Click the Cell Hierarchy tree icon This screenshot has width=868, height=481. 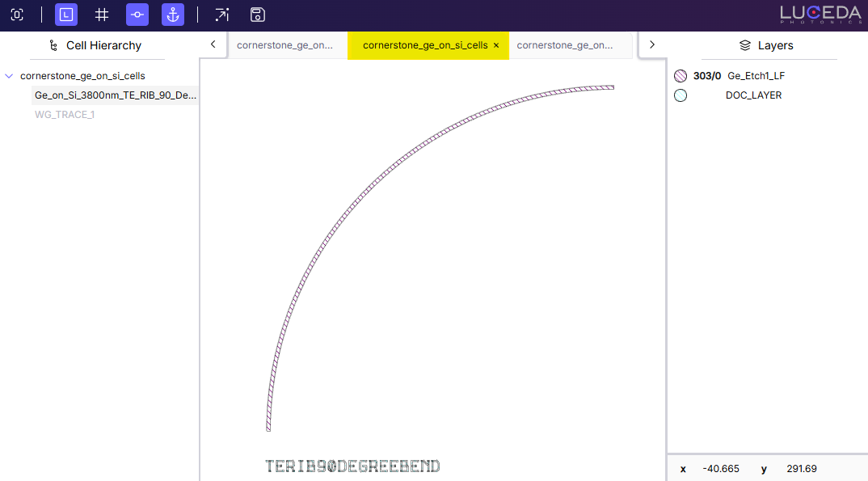(x=53, y=46)
